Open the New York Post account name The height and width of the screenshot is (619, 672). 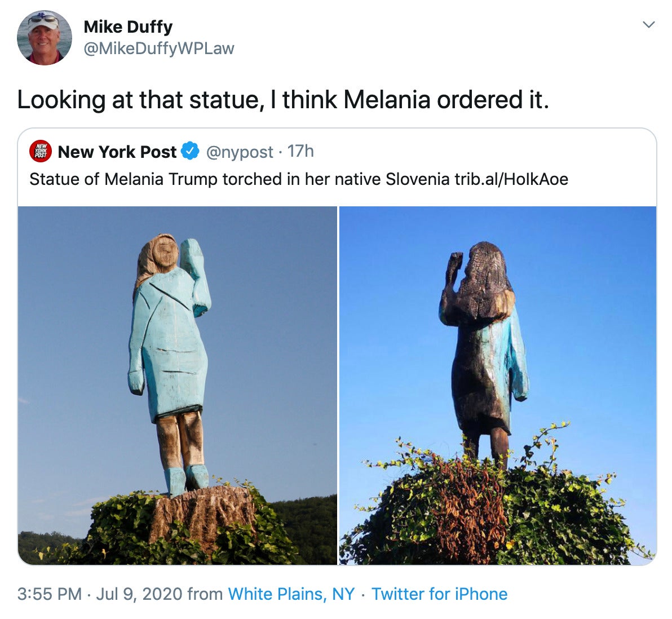117,152
